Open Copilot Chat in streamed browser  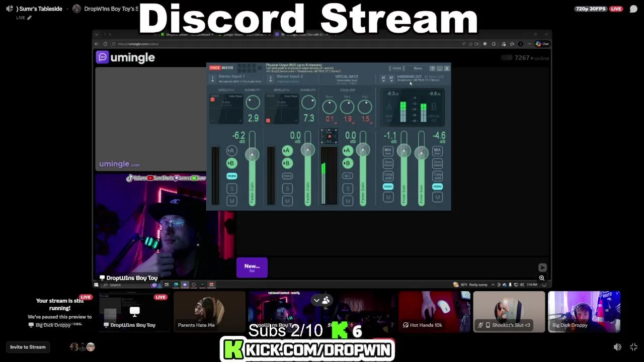542,44
